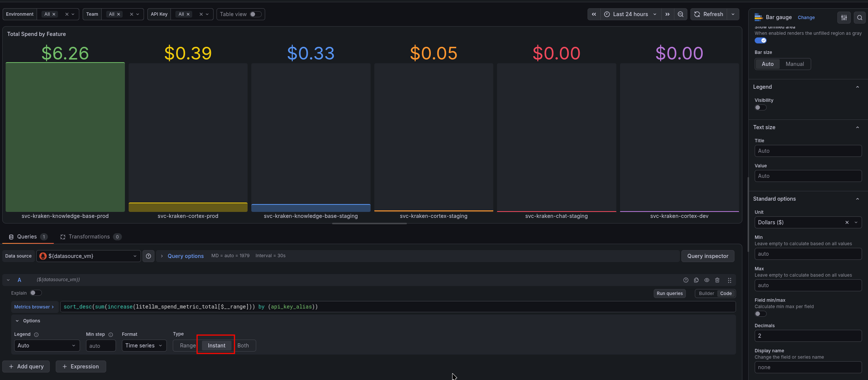Click the yellow svc-kraken-cortex-prod bar
This screenshot has height=380, width=868.
(x=188, y=207)
